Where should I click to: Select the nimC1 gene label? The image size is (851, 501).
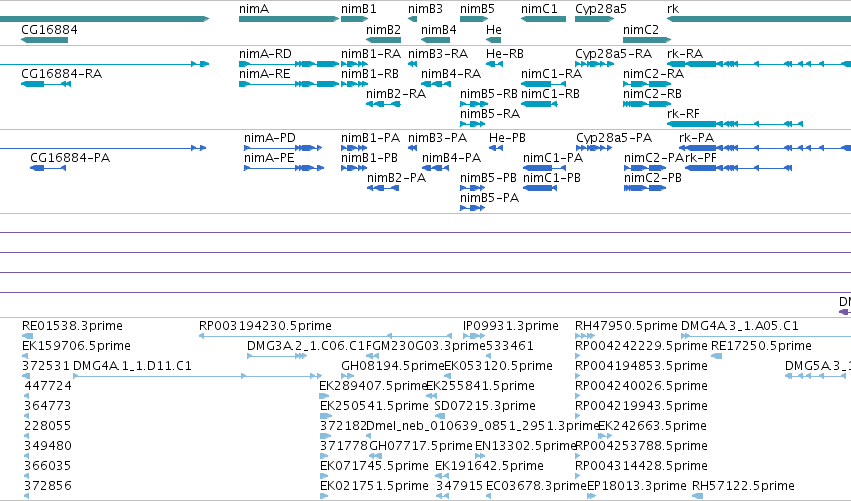[539, 9]
